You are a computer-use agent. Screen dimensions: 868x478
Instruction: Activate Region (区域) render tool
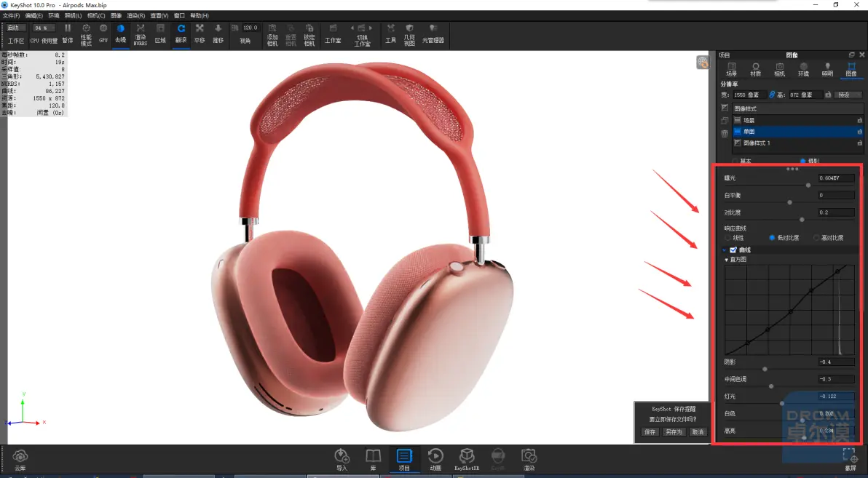click(x=160, y=33)
